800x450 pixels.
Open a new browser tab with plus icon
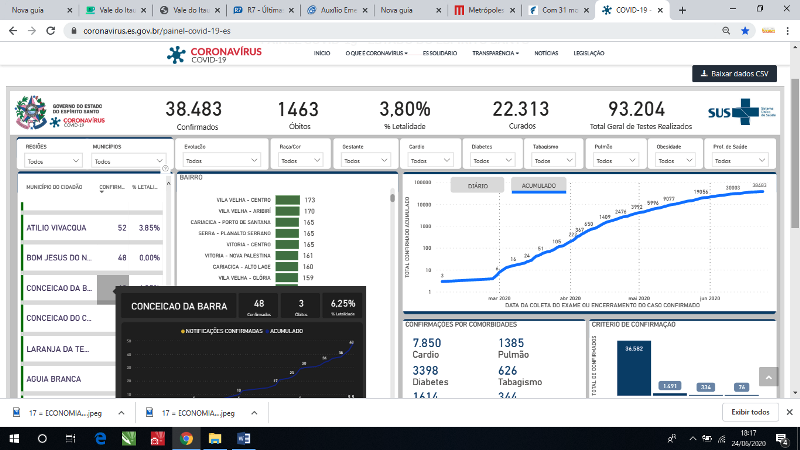point(682,10)
